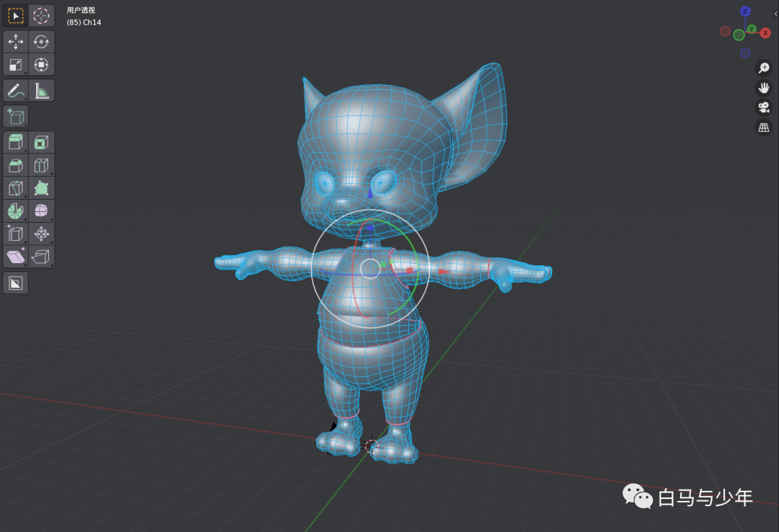Image resolution: width=779 pixels, height=532 pixels.
Task: Choose the Rip Region tool
Action: (x=41, y=257)
